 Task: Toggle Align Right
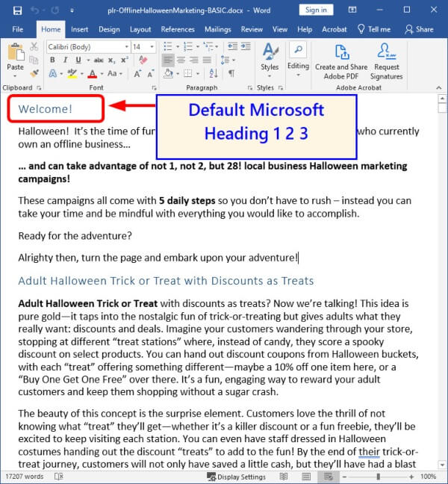194,60
